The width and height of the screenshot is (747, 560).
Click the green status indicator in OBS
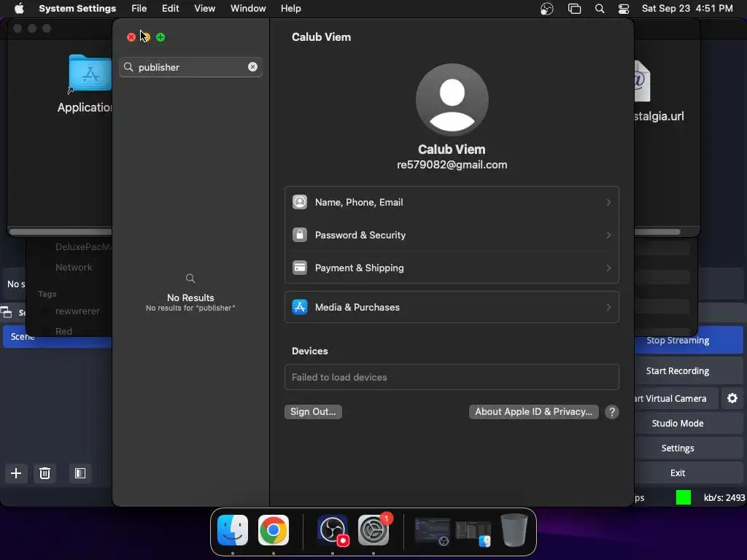coord(683,497)
